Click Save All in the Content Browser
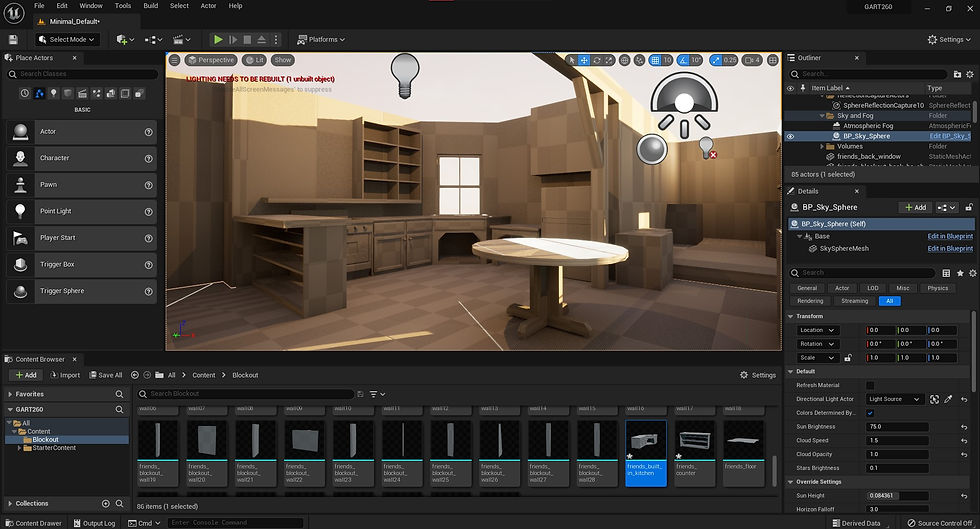980x529 pixels. [x=106, y=375]
